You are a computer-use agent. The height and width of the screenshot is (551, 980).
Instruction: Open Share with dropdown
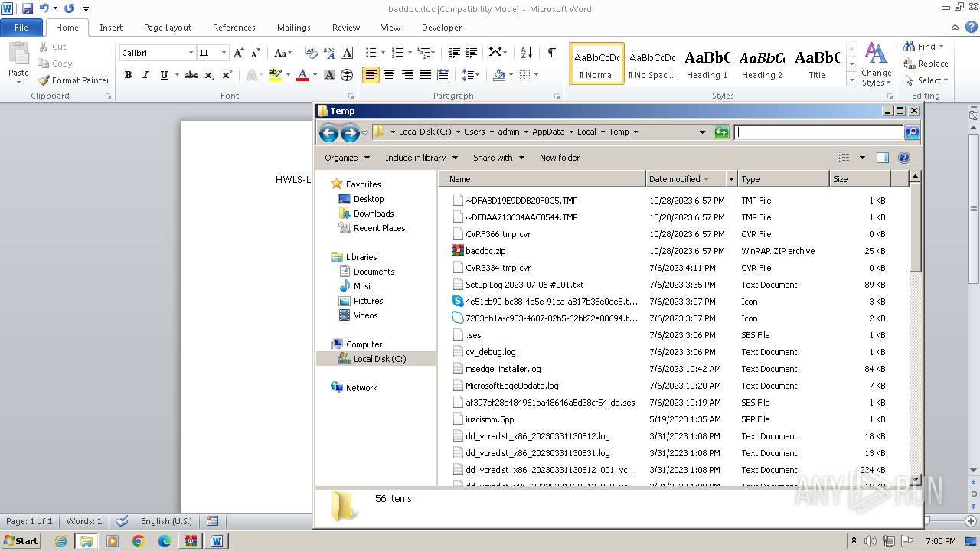click(498, 158)
